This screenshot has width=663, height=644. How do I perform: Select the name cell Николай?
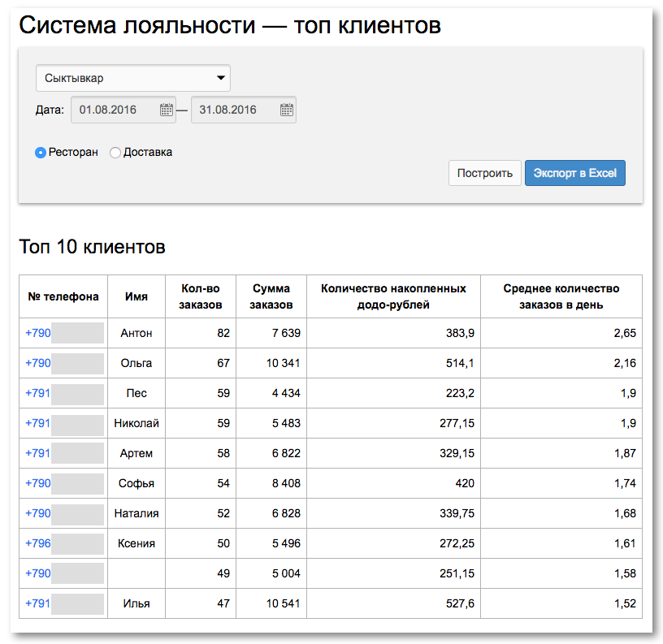pos(136,423)
